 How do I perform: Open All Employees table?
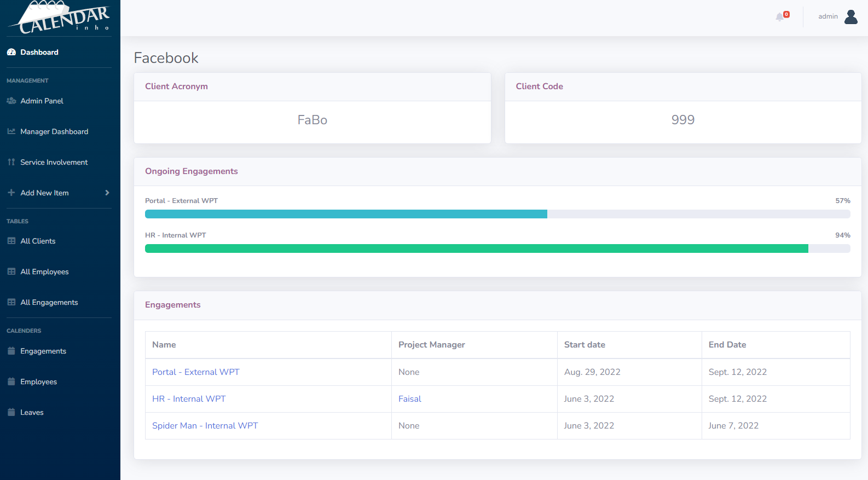pyautogui.click(x=44, y=271)
